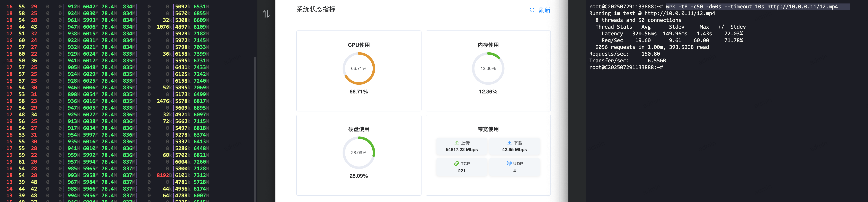Click the TCP connection count 221

coord(462,171)
